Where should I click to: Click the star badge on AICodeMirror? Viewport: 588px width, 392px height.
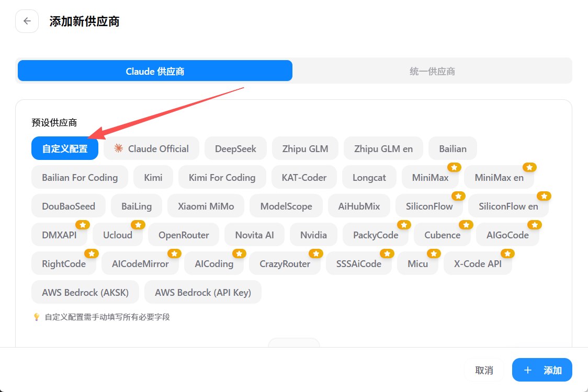pyautogui.click(x=174, y=253)
